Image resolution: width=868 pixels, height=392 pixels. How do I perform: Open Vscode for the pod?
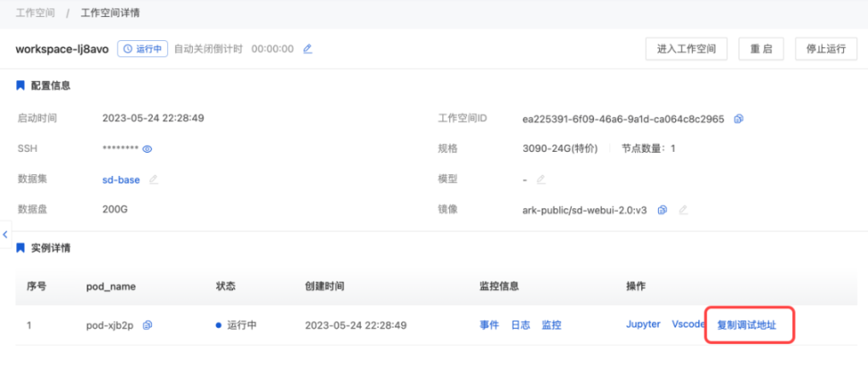coord(688,324)
